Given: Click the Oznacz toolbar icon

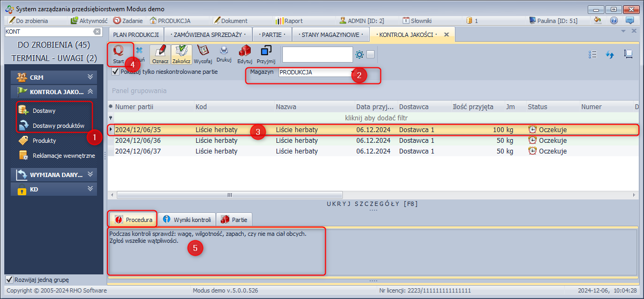Looking at the screenshot, I should click(160, 52).
